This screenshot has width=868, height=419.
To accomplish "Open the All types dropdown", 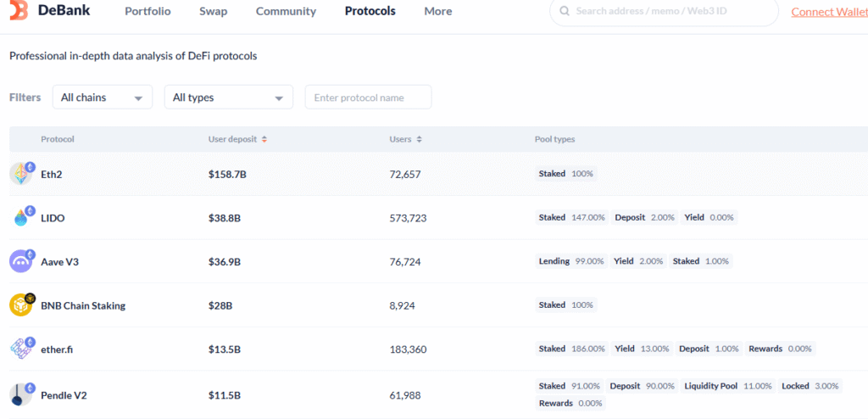I will click(229, 97).
